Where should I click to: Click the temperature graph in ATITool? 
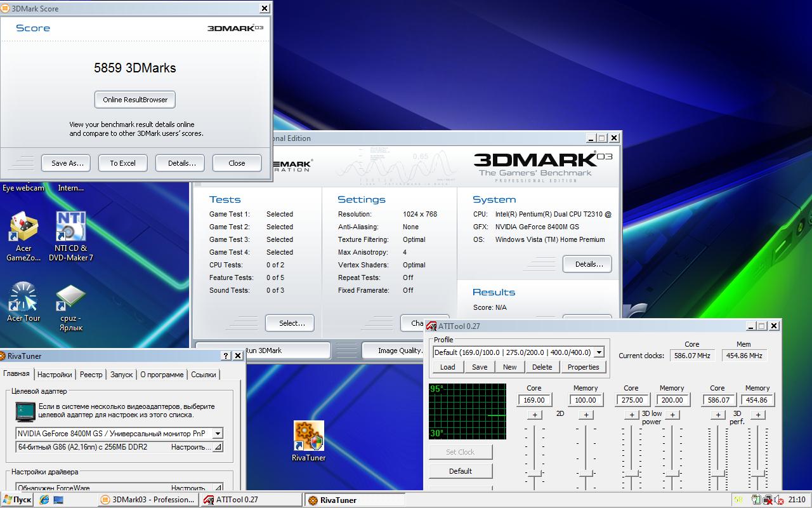pyautogui.click(x=468, y=411)
